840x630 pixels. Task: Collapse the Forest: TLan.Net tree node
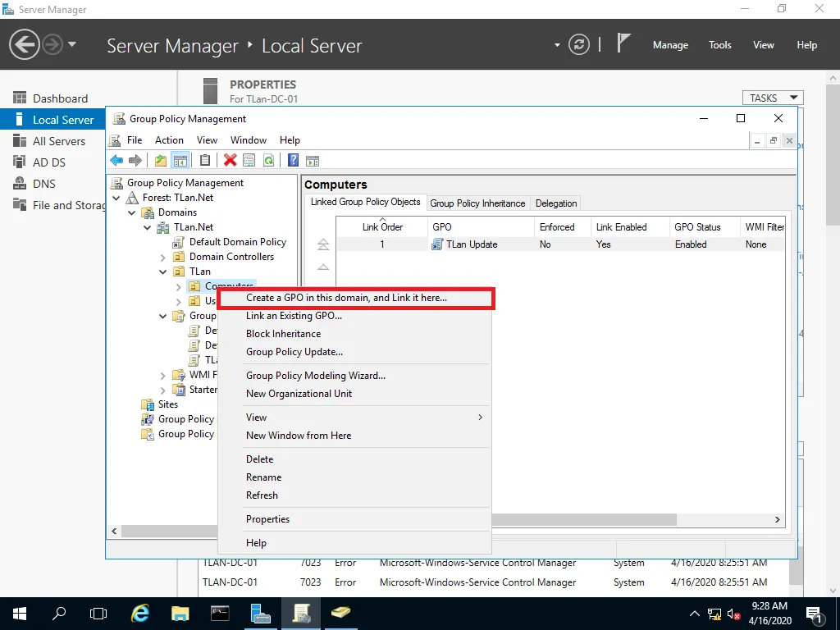116,198
